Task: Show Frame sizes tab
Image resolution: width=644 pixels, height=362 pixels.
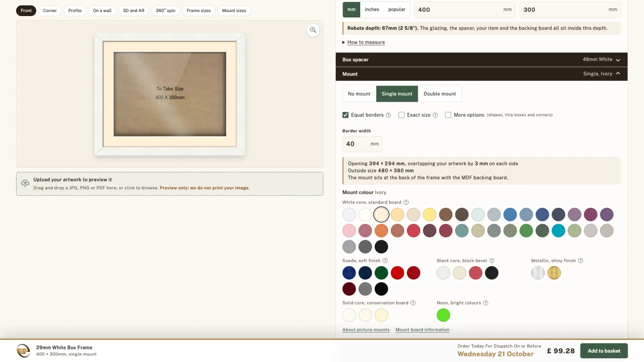Action: point(199,10)
